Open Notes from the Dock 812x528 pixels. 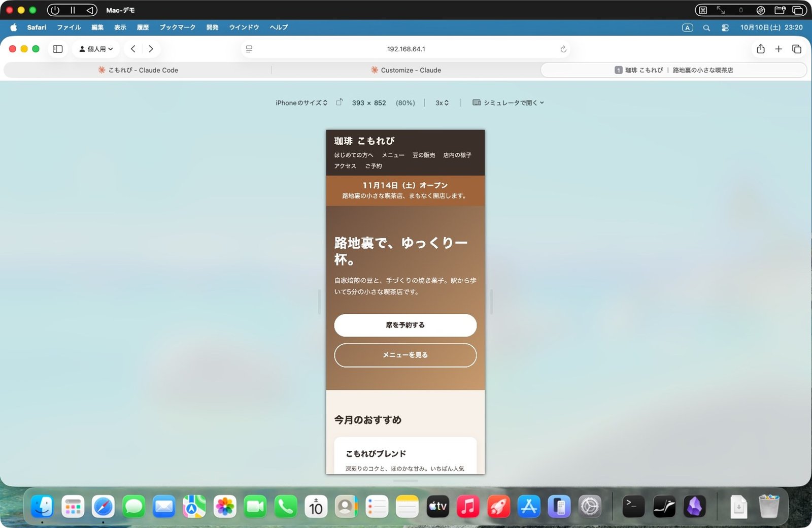coord(408,507)
